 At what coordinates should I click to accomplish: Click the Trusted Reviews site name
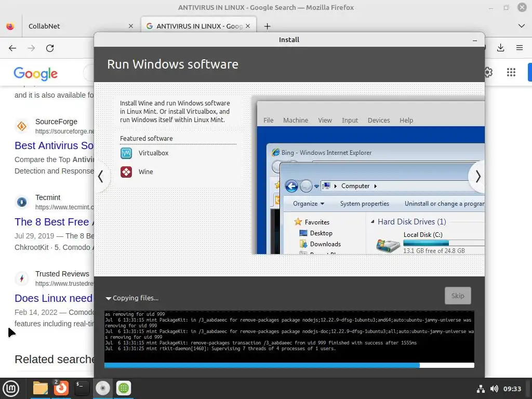click(x=62, y=274)
